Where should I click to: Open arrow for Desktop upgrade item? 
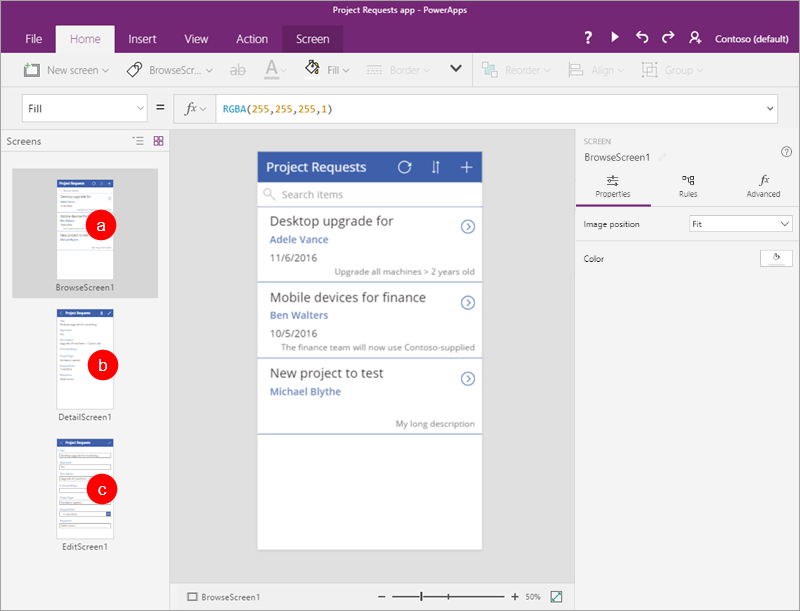pos(468,226)
